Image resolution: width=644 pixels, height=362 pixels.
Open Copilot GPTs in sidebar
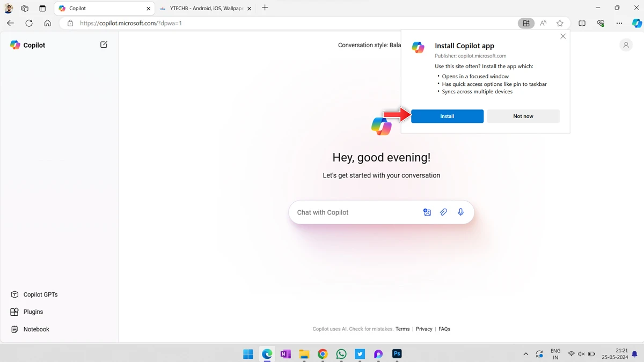tap(34, 294)
